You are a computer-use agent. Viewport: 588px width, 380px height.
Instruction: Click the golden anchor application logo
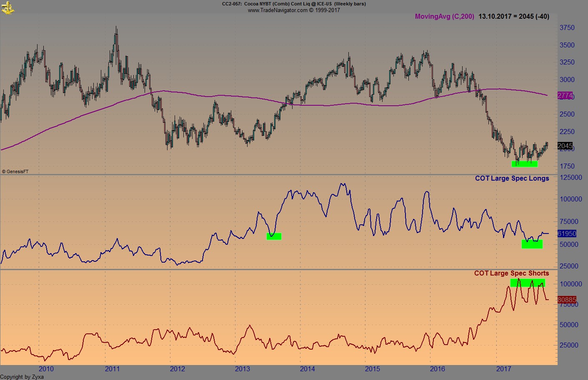pyautogui.click(x=8, y=7)
